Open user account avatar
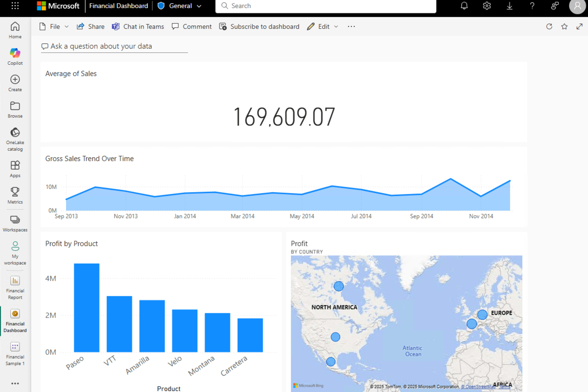Screen dimensions: 588x392 (577, 6)
